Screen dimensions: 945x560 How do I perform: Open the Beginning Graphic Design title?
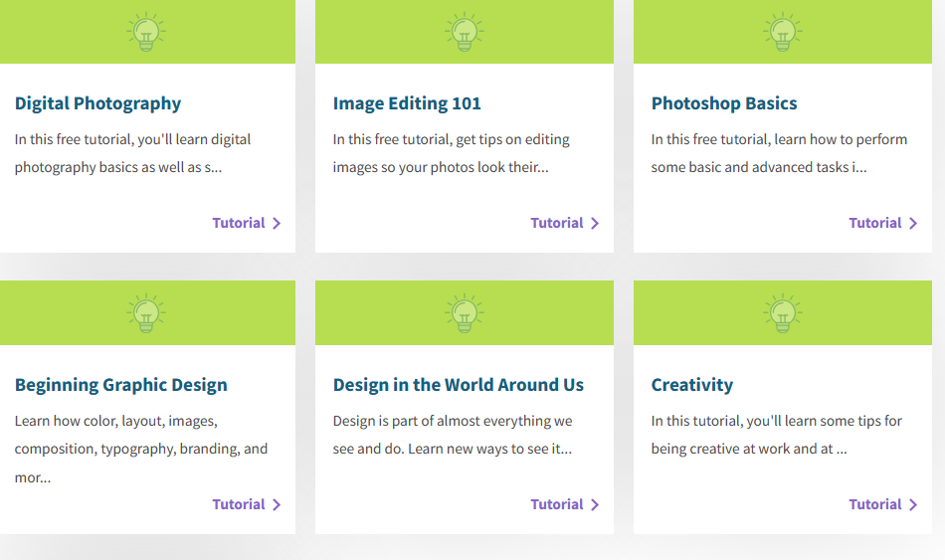tap(120, 385)
